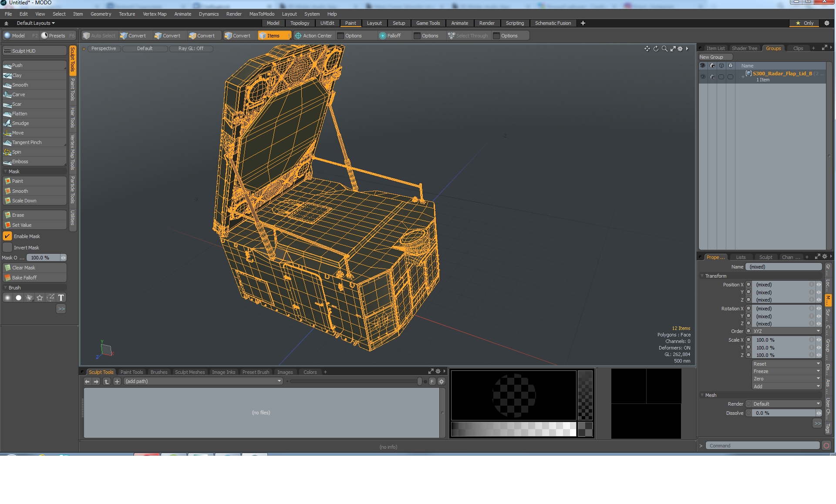Toggle the Invert Mask checkbox
The image size is (836, 504).
coord(7,248)
